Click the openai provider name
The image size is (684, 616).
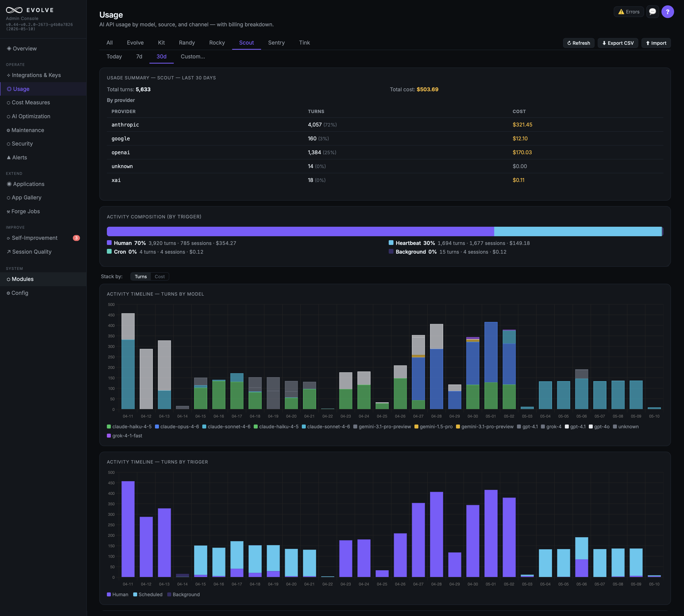coord(121,152)
